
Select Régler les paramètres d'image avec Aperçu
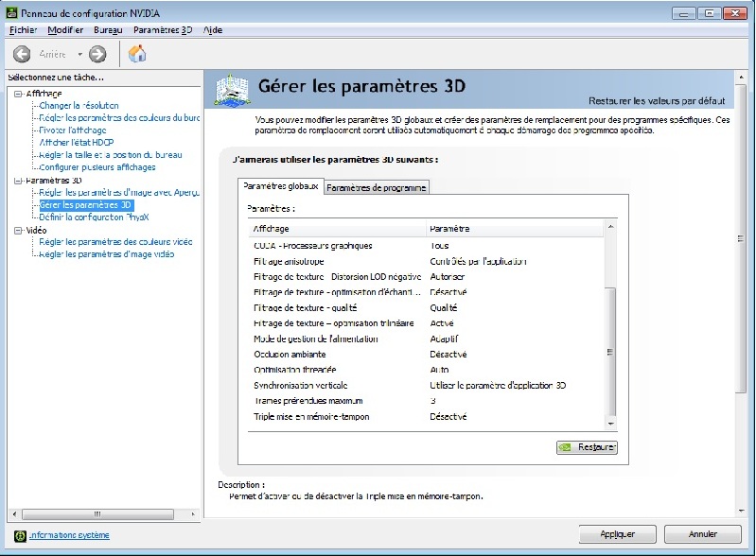click(119, 192)
